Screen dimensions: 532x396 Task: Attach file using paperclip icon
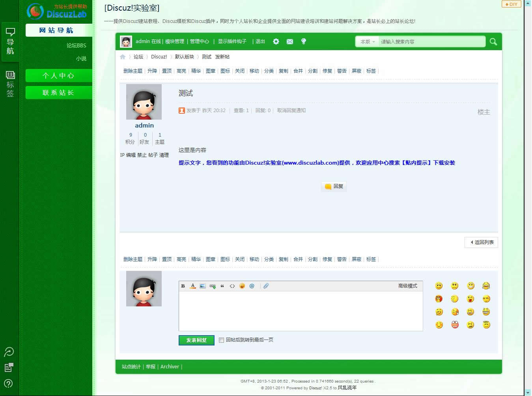(x=266, y=286)
